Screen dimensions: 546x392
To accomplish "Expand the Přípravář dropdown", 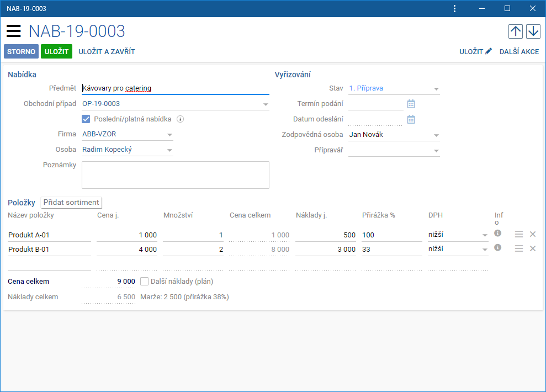I will click(x=436, y=151).
